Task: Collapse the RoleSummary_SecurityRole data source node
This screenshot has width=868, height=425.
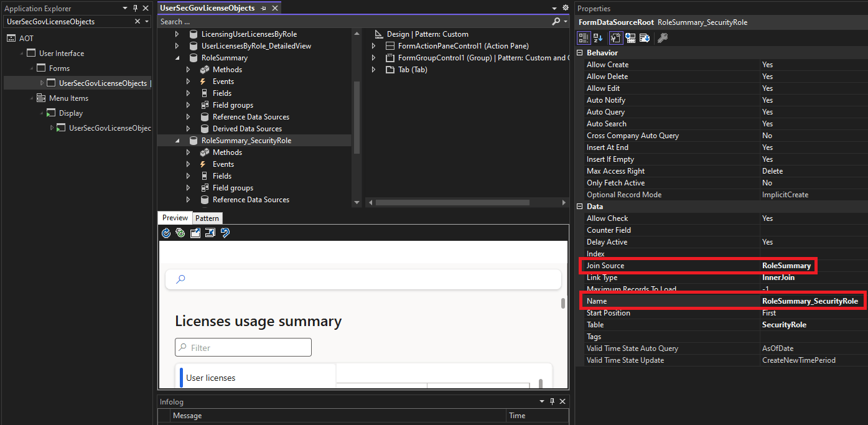Action: [177, 141]
